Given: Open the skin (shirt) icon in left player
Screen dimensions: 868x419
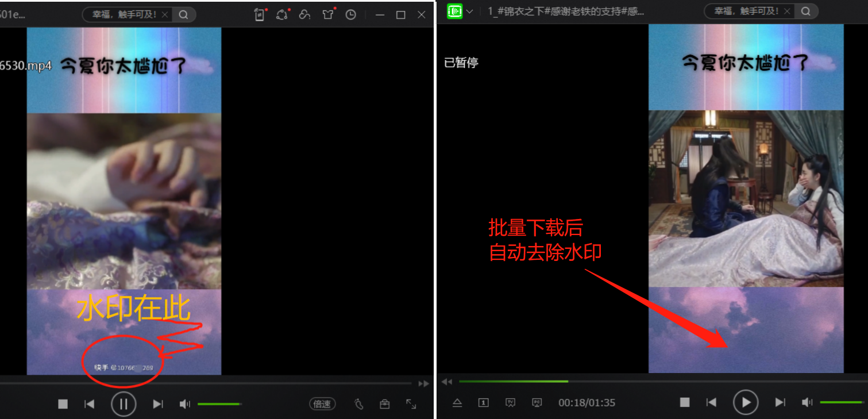Looking at the screenshot, I should [x=329, y=15].
